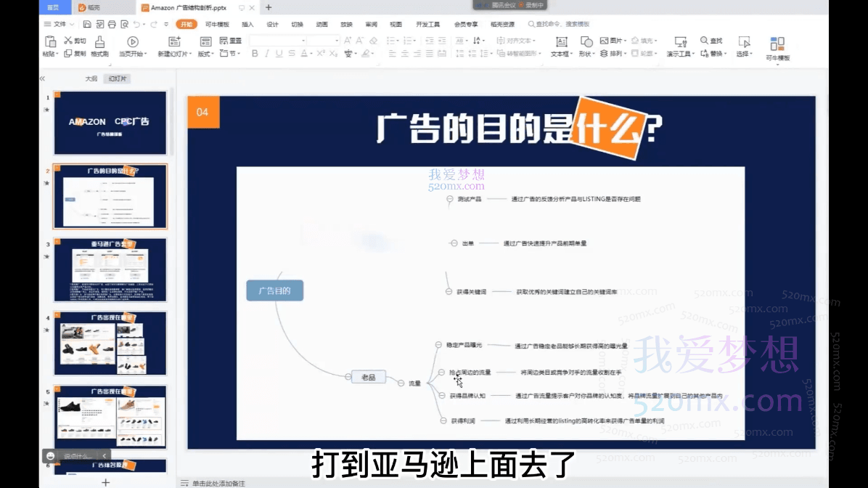Toggle Italic formatting
The image size is (868, 488).
(x=267, y=54)
